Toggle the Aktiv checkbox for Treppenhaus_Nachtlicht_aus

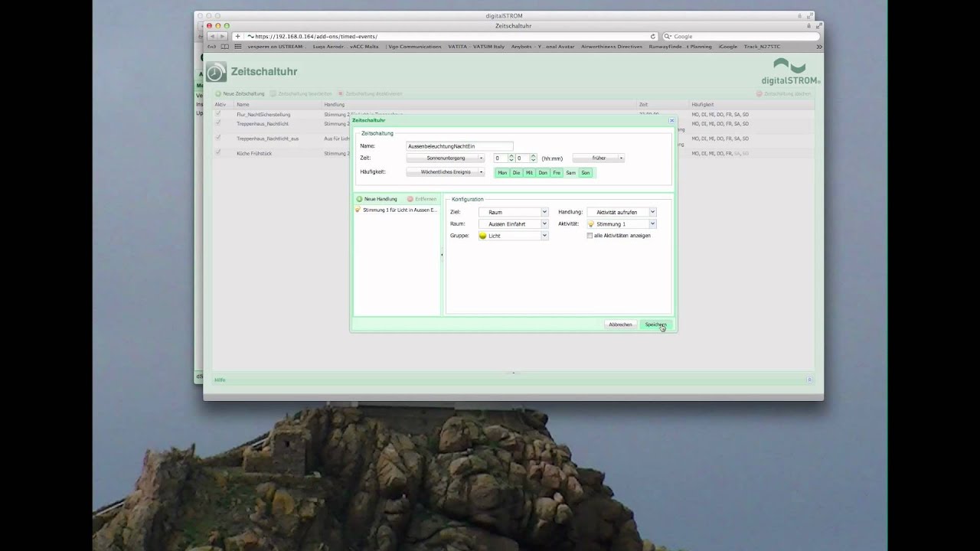[x=218, y=138]
